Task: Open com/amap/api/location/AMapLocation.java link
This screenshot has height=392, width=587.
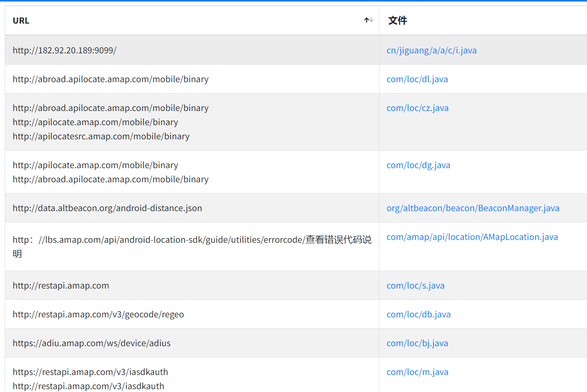Action: point(472,237)
